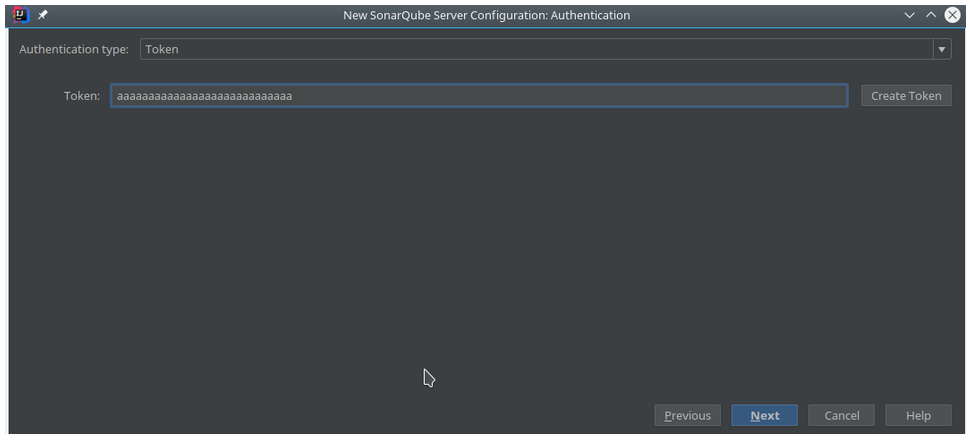The height and width of the screenshot is (440, 970).
Task: Maximize the dialog with the up chevron
Action: pyautogui.click(x=930, y=15)
